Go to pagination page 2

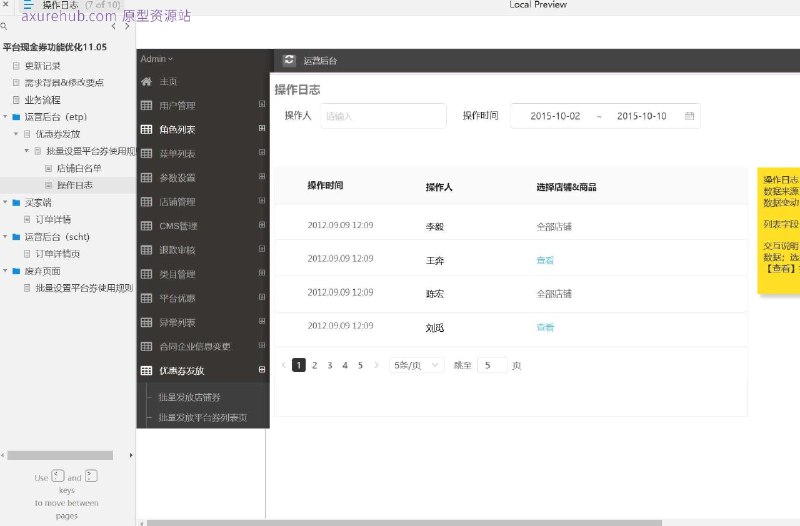click(x=314, y=365)
